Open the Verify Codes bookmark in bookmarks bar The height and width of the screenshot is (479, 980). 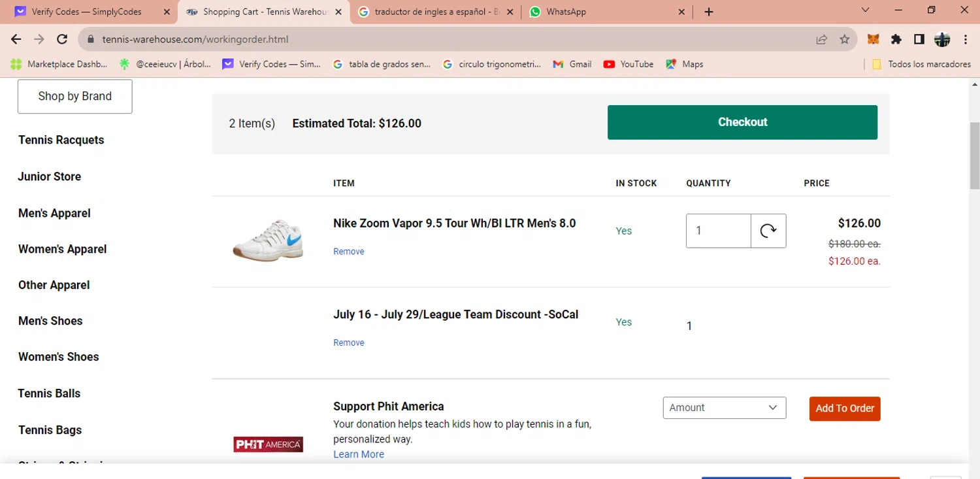pyautogui.click(x=272, y=64)
